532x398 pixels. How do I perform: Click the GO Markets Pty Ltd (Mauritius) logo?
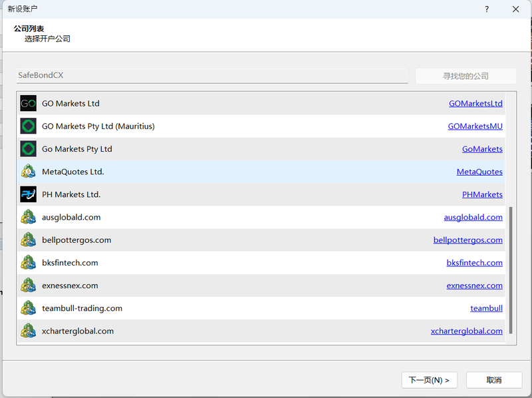coord(28,126)
